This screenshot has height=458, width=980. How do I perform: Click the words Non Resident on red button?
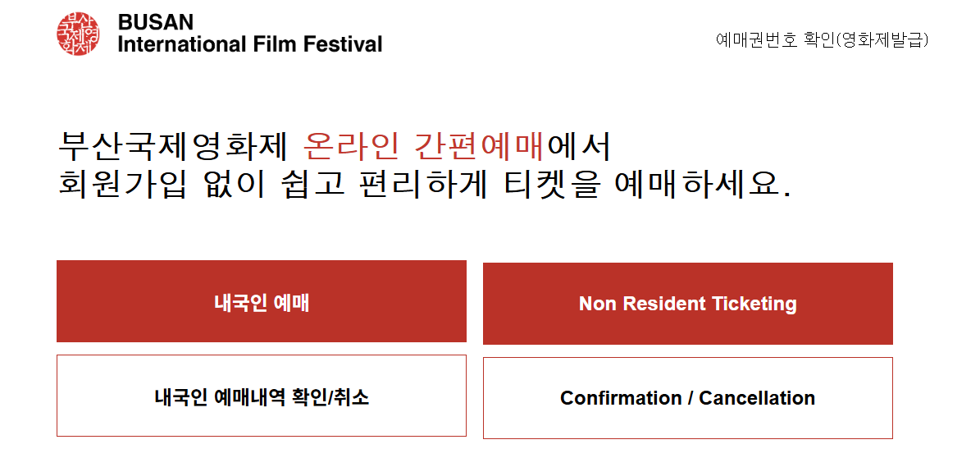(642, 304)
